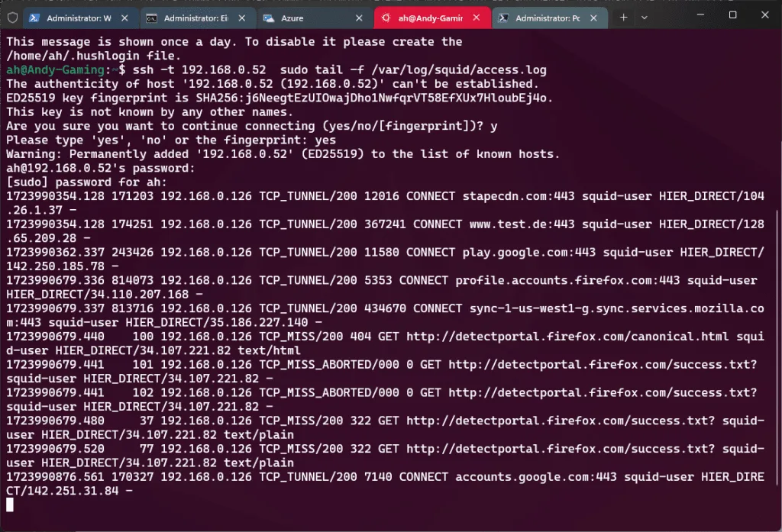Screen dimensions: 782x532
Task: Click the PowerShell icon on first tab
Action: point(34,18)
